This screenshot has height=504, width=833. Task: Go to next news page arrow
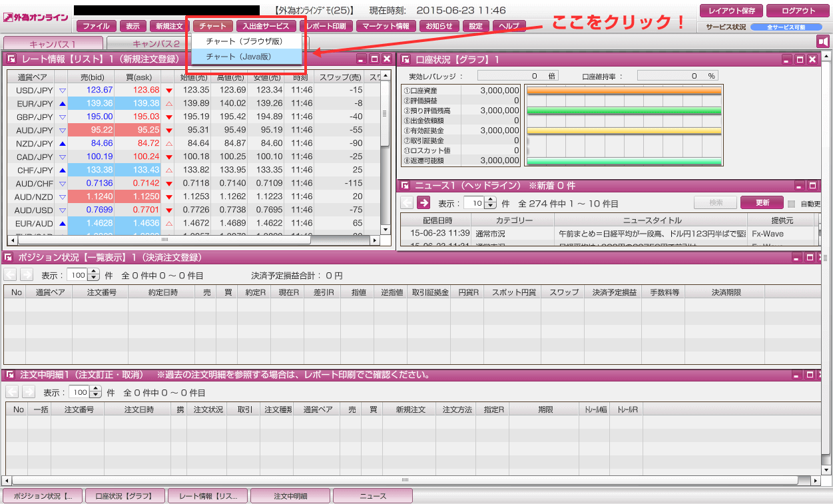[x=423, y=203]
